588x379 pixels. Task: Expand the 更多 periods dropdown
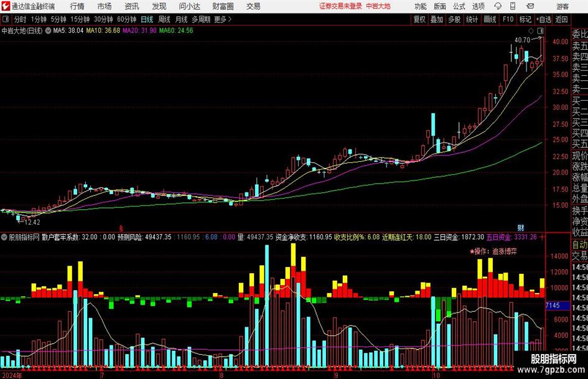click(223, 19)
